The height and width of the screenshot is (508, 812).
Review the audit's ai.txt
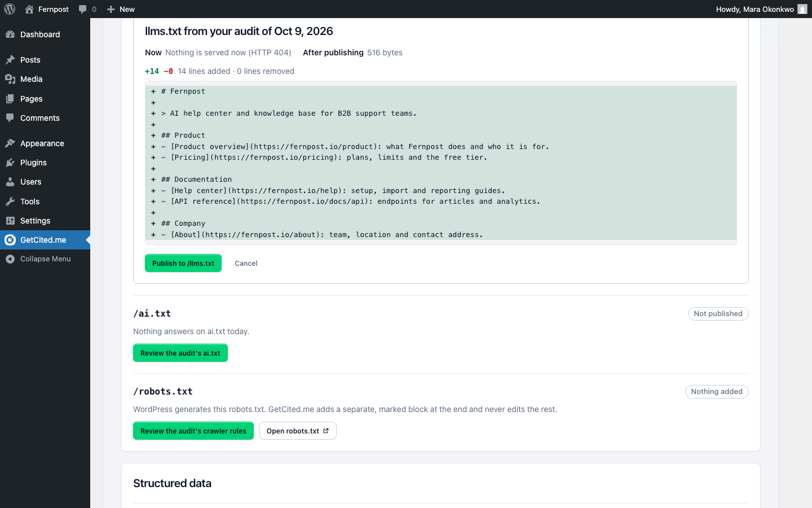coord(180,353)
